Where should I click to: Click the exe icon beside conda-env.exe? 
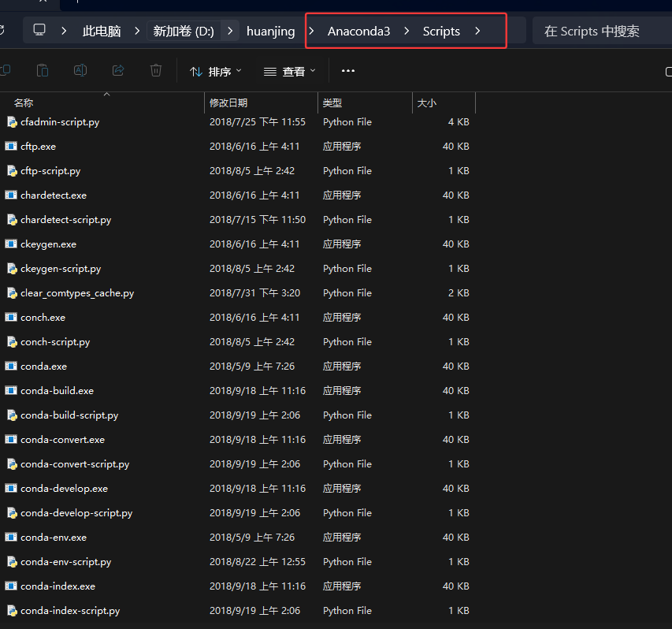click(11, 538)
